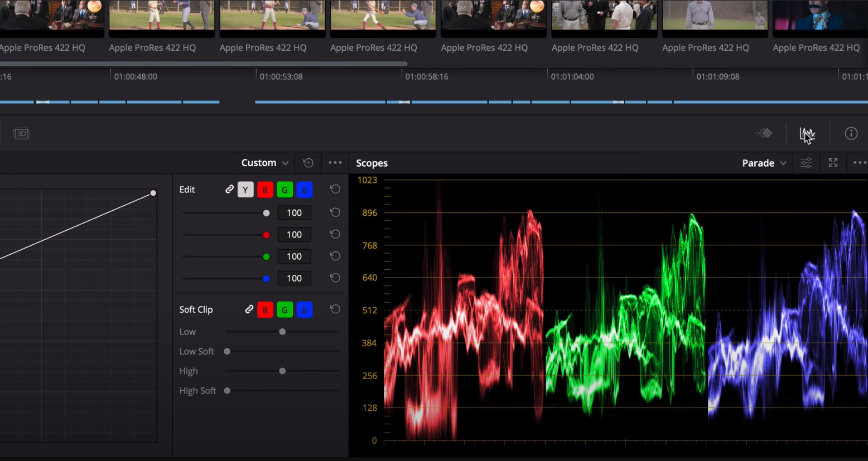The width and height of the screenshot is (868, 461).
Task: Click the red intensity slider handle
Action: [x=266, y=235]
